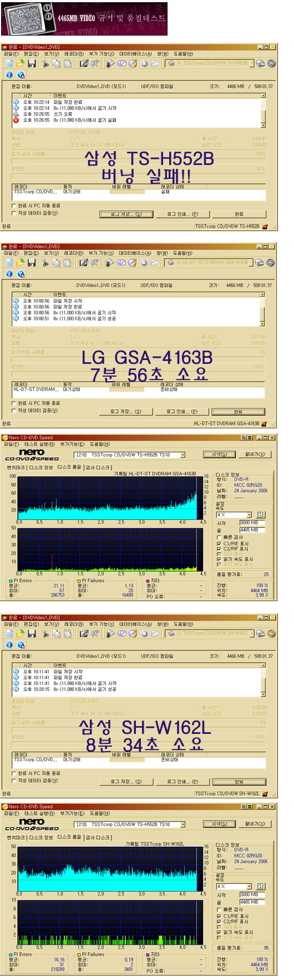Viewport: 294px width, 980px height.
Task: Toggle '완료 시 PC 자동 종료' in TS-H552B window
Action: (14, 206)
